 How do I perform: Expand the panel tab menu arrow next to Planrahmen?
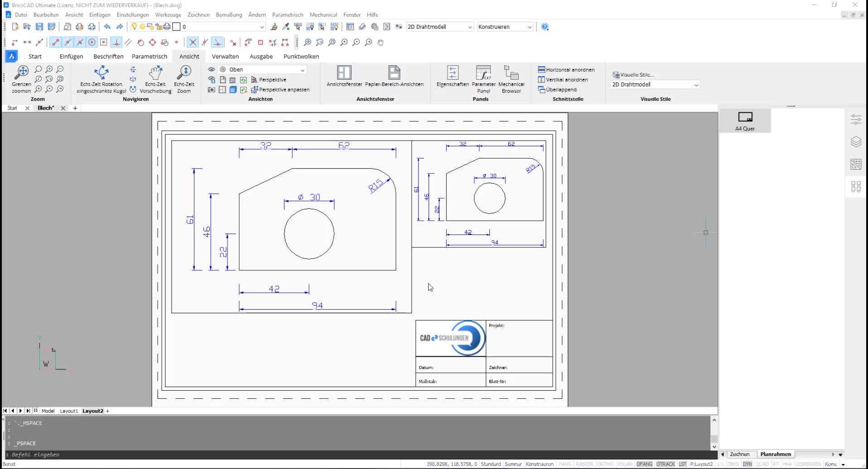pos(840,455)
